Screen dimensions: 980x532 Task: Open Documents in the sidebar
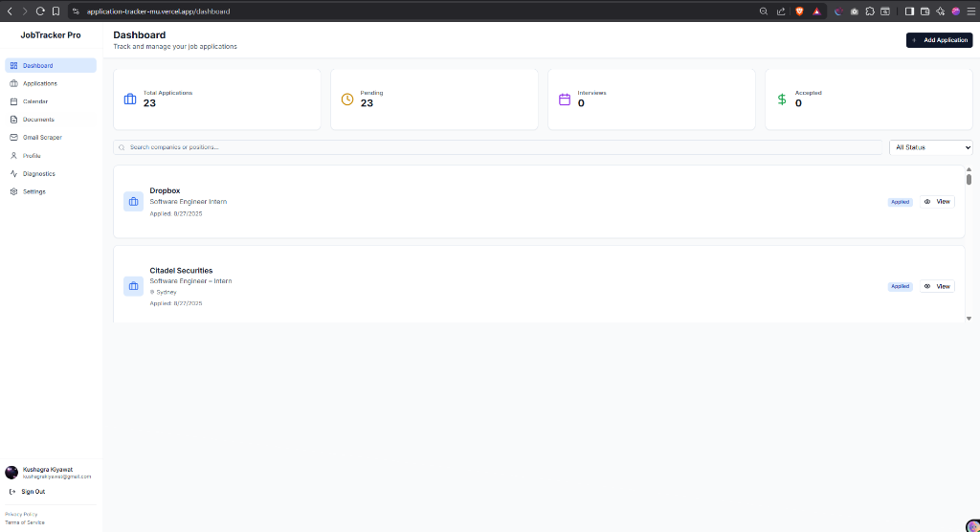tap(51, 120)
